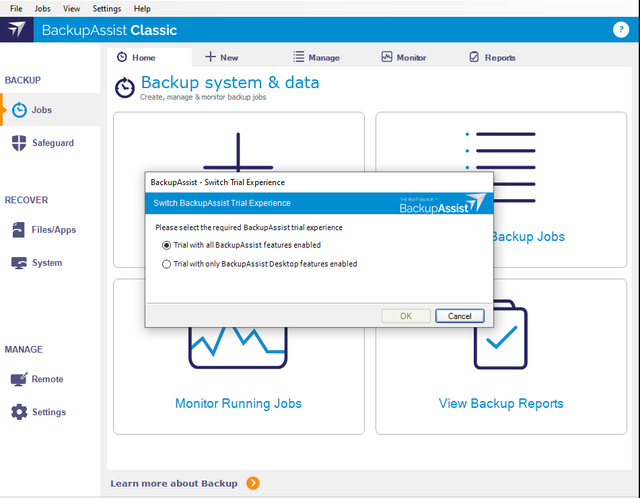The height and width of the screenshot is (498, 640).
Task: Click the chart icon on Monitor tab
Action: [x=387, y=57]
